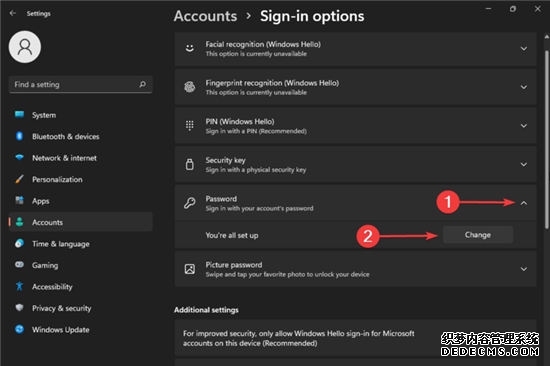
Task: Close the Settings window
Action: point(538,8)
